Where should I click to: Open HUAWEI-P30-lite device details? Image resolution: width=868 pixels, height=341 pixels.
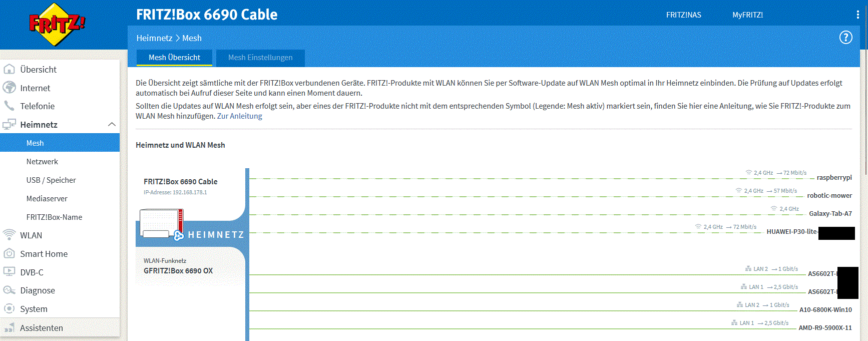click(792, 231)
